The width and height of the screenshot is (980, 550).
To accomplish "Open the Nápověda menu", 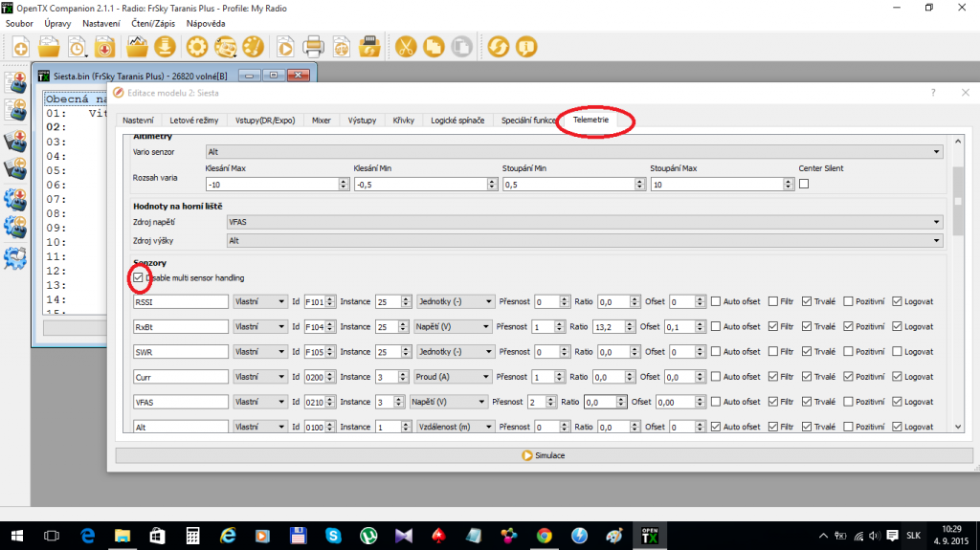I will [206, 23].
